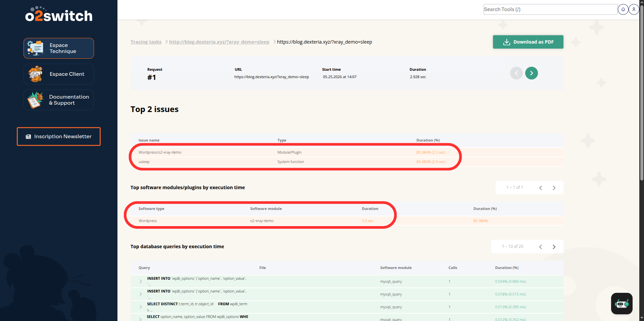The height and width of the screenshot is (321, 644).
Task: Go to previous page of modules/plugins table
Action: click(541, 188)
